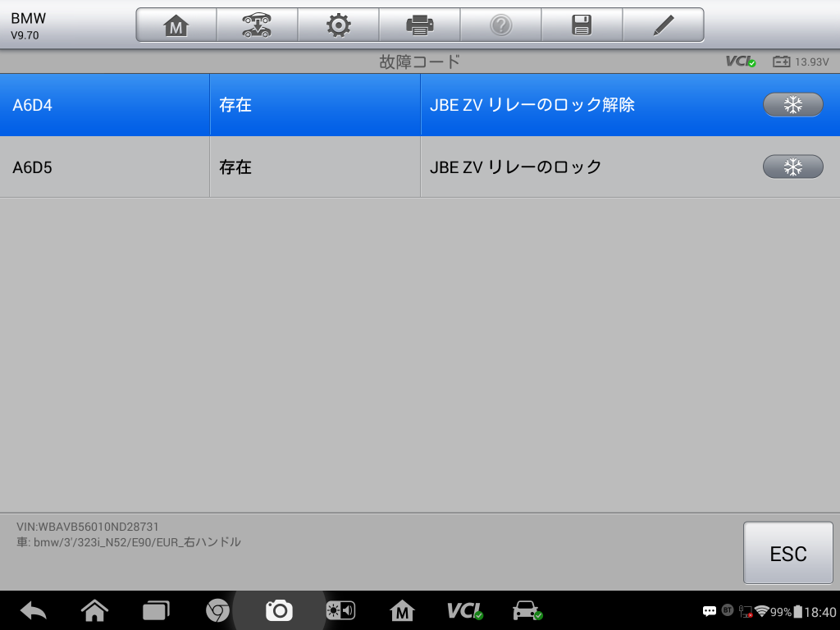This screenshot has width=840, height=630.
Task: Open freeze frame for code A6D4
Action: click(793, 104)
